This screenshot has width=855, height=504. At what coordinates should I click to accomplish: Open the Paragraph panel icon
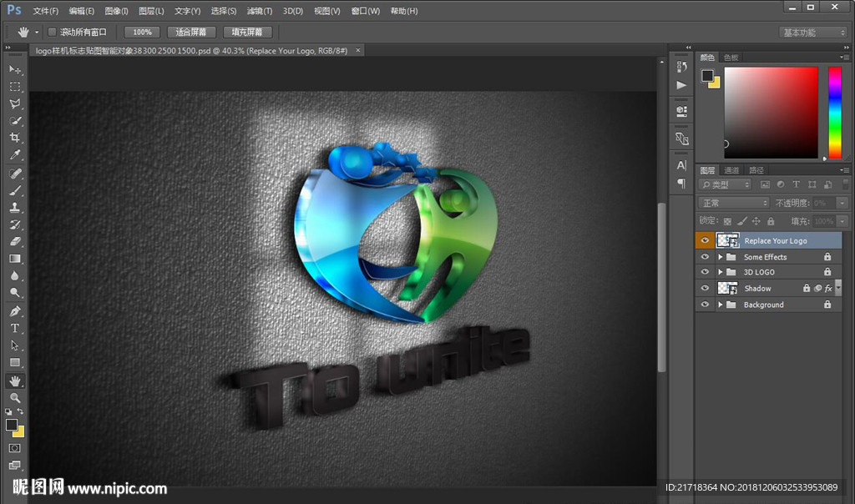click(681, 183)
